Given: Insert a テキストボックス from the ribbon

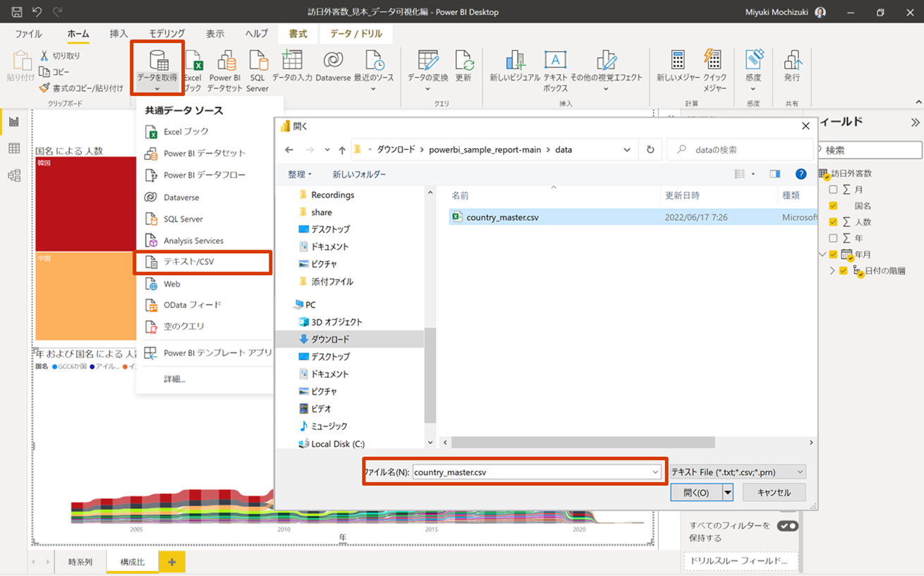Looking at the screenshot, I should pyautogui.click(x=555, y=71).
